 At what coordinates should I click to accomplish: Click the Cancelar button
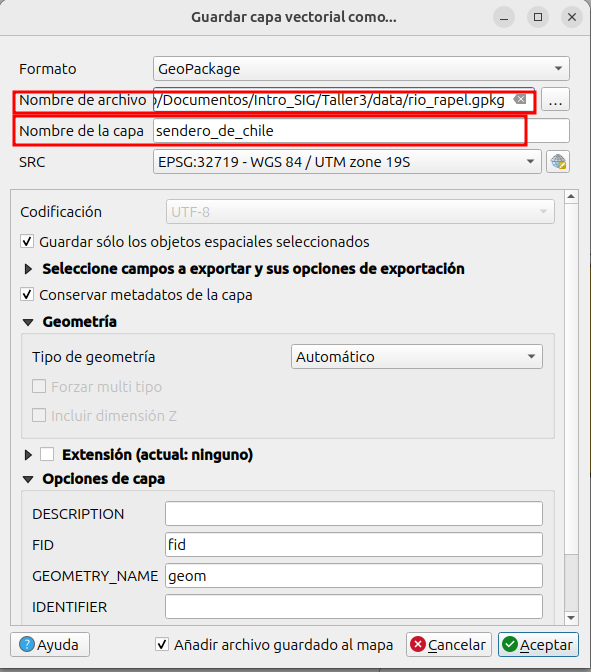tap(449, 644)
